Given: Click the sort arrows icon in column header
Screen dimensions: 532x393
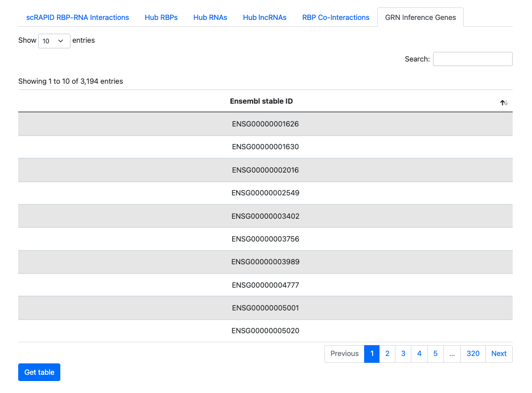Looking at the screenshot, I should pos(504,103).
